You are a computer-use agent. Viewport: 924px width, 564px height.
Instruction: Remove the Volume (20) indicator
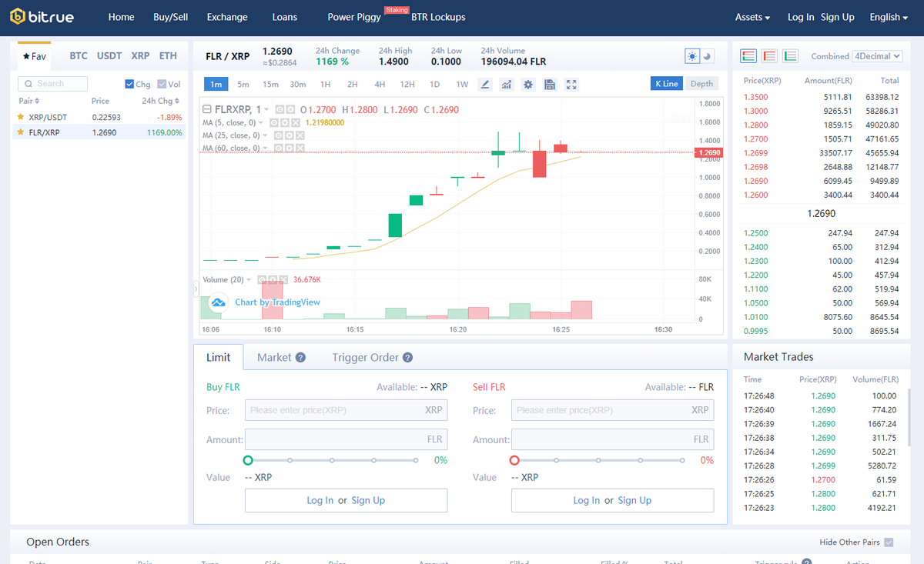pyautogui.click(x=283, y=279)
